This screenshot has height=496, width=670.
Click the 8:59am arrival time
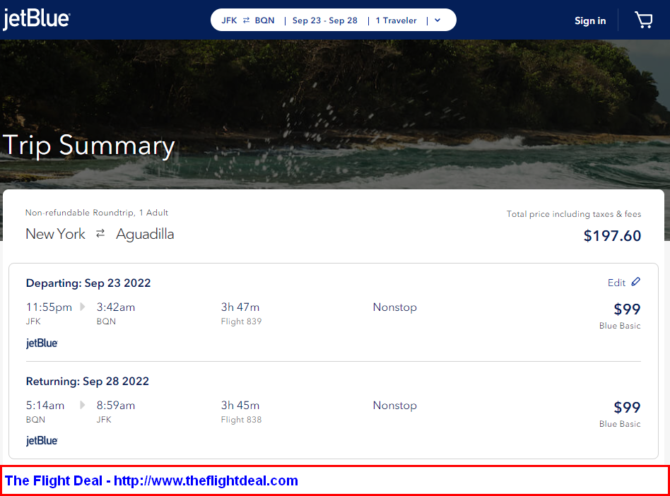[116, 405]
